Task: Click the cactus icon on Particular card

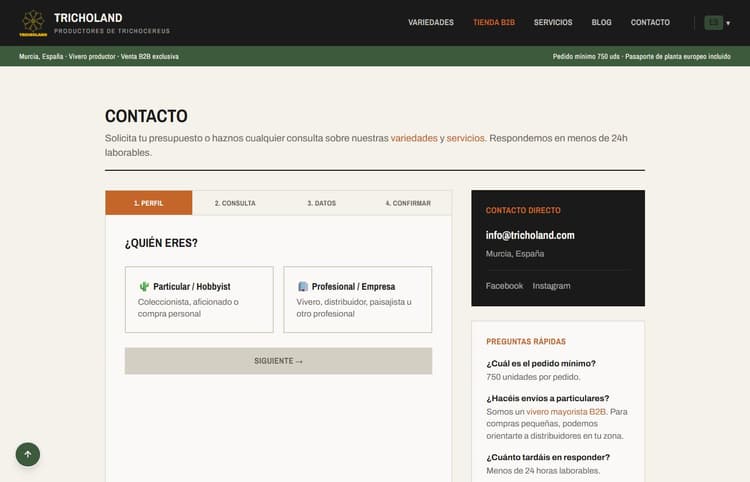Action: [144, 286]
